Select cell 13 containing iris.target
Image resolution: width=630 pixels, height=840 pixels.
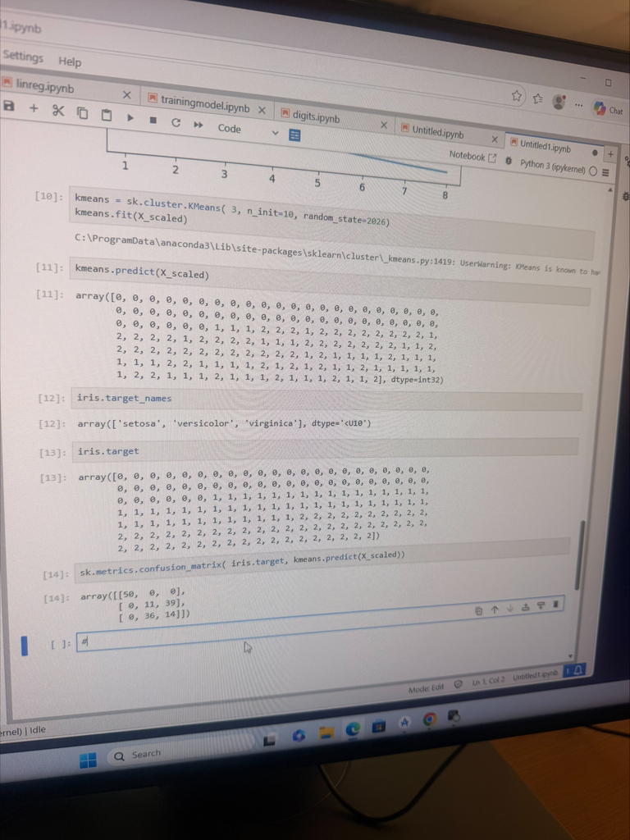[x=325, y=450]
